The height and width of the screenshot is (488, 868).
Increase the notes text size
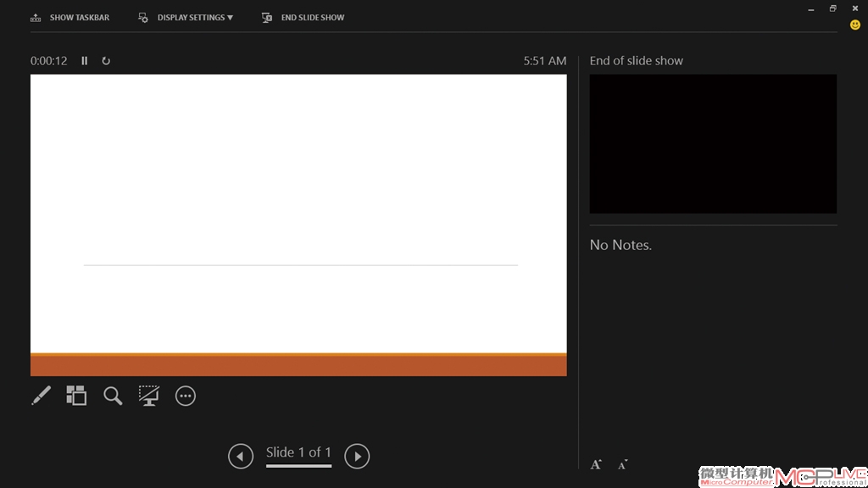pos(596,464)
